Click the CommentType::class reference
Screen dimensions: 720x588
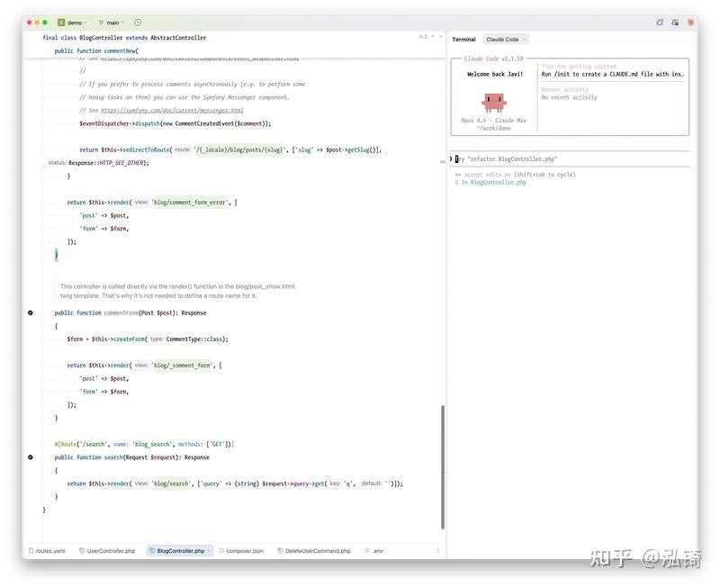(x=194, y=339)
